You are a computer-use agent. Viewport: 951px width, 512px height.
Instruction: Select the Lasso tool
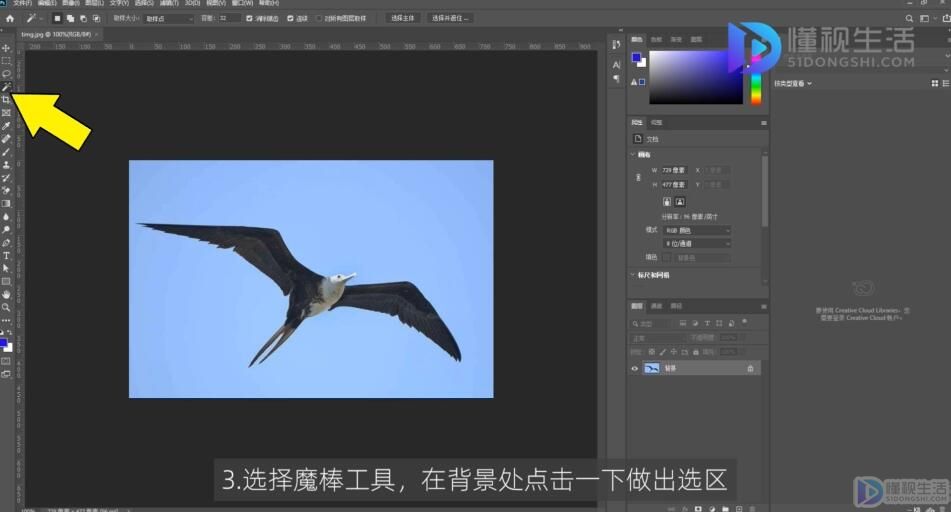coord(6,73)
